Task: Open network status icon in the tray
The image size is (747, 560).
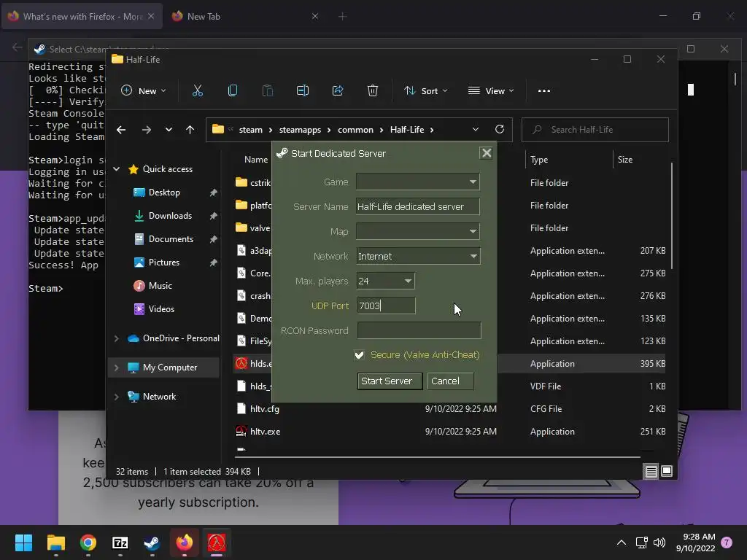Action: pos(641,542)
